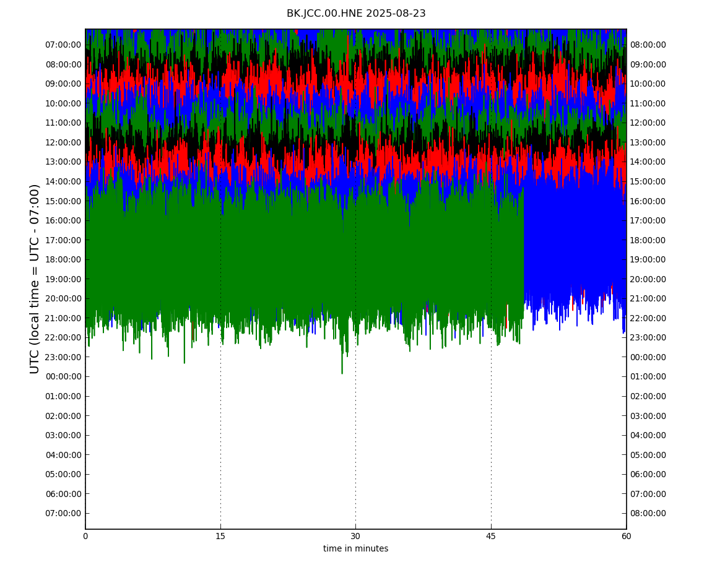Click 04:00:00 on the UTC axis
The width and height of the screenshot is (712, 588).
(x=63, y=454)
